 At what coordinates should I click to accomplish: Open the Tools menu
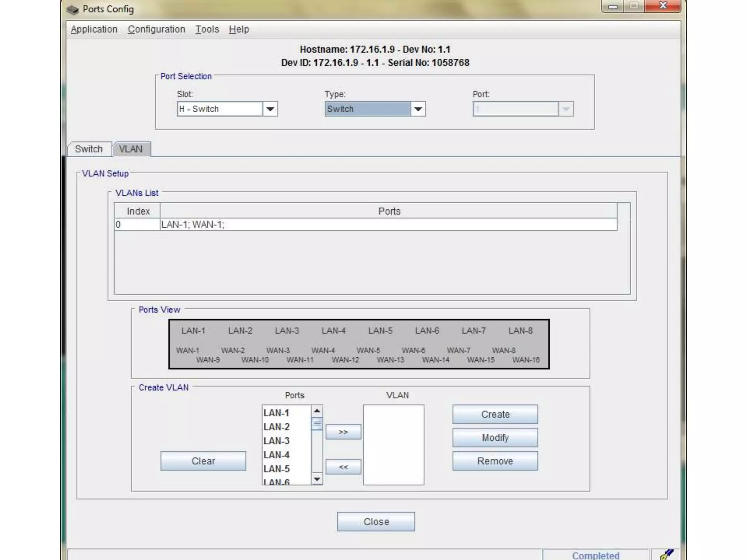(x=207, y=29)
